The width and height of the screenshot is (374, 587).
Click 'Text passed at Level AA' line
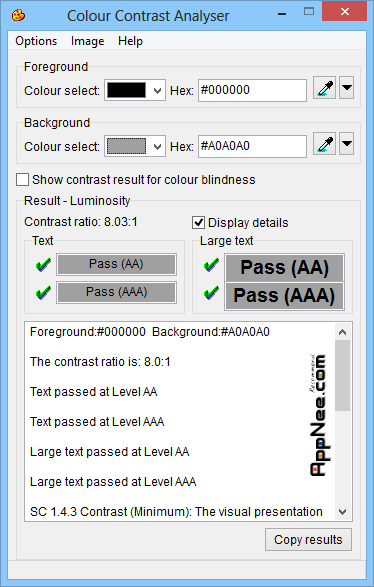(x=94, y=392)
